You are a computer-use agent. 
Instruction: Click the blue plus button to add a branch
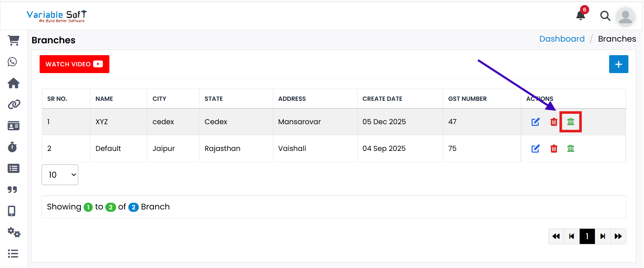[x=619, y=64]
